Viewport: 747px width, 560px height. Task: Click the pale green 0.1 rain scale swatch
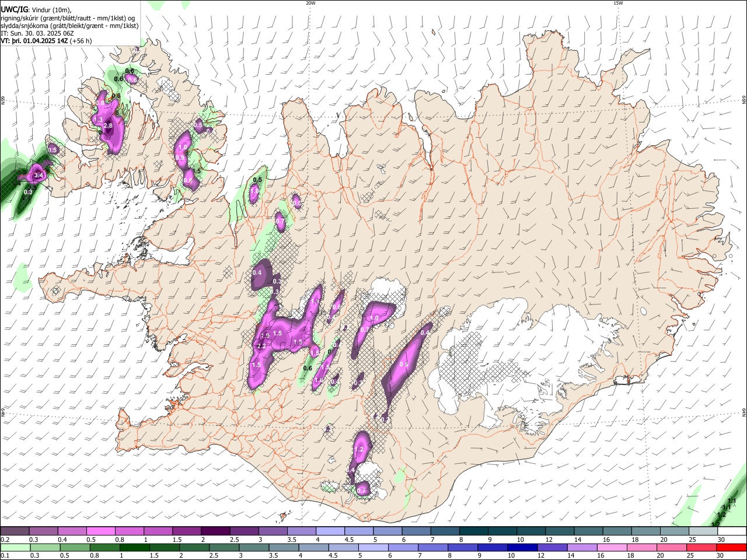16,548
